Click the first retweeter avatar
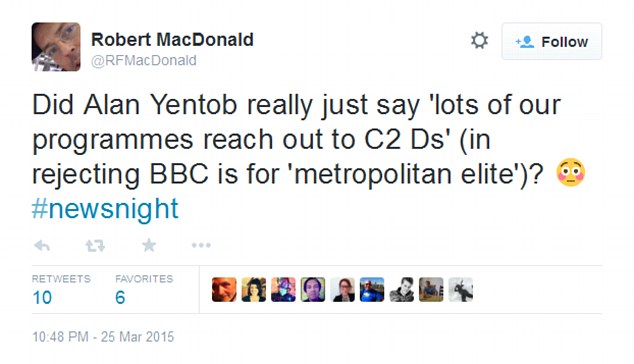 point(224,290)
